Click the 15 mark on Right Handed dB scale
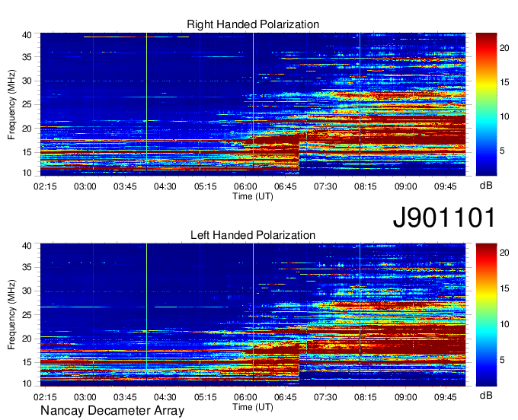Image resolution: width=518 pixels, height=420 pixels. [x=504, y=82]
